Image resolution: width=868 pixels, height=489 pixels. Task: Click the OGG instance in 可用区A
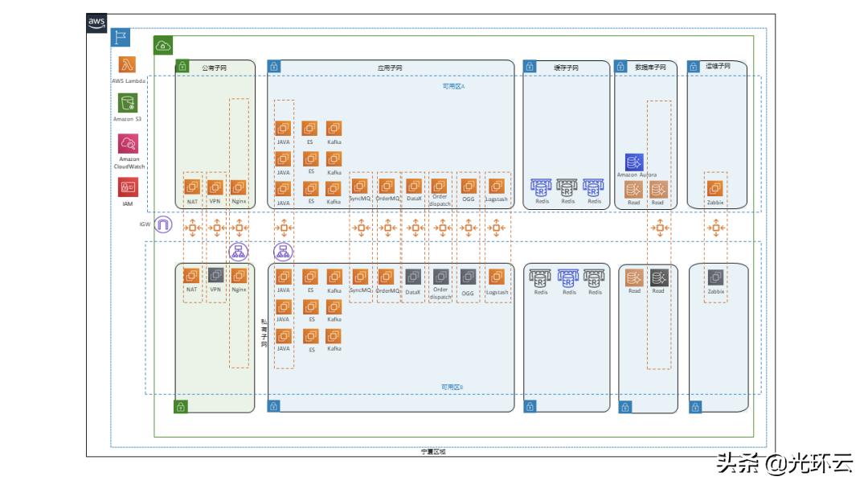point(469,186)
